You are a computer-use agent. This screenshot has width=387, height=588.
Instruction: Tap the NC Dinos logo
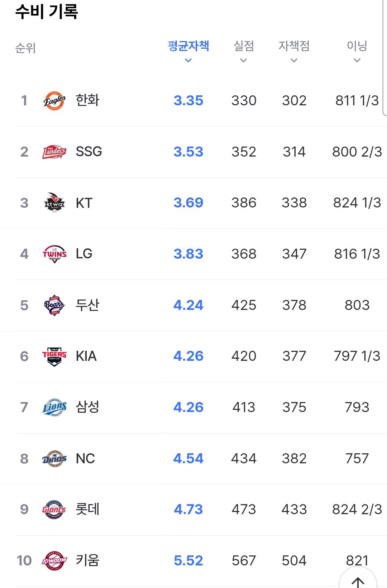[x=54, y=459]
